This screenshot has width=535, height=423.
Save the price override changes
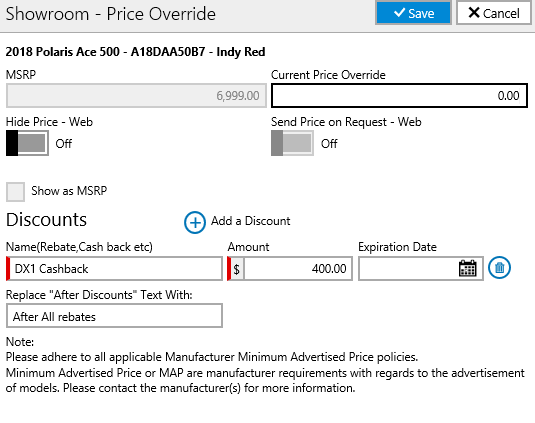(414, 13)
